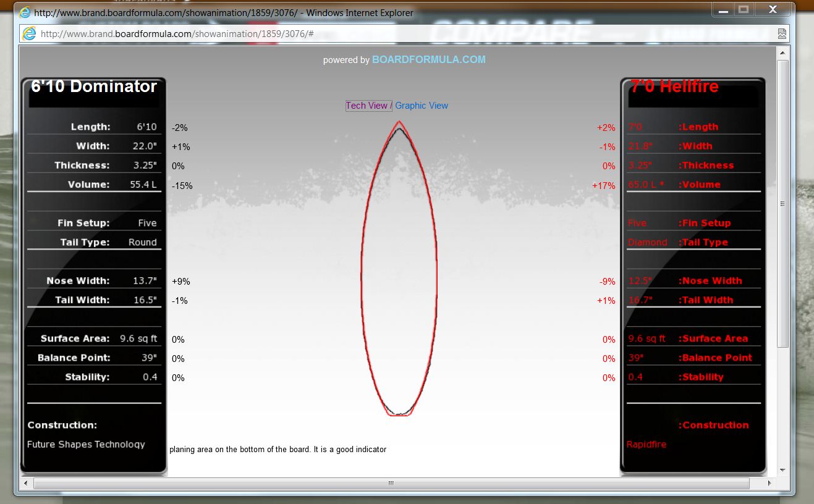
Task: Click the Dominator "Fin Setup:" label
Action: tap(83, 223)
